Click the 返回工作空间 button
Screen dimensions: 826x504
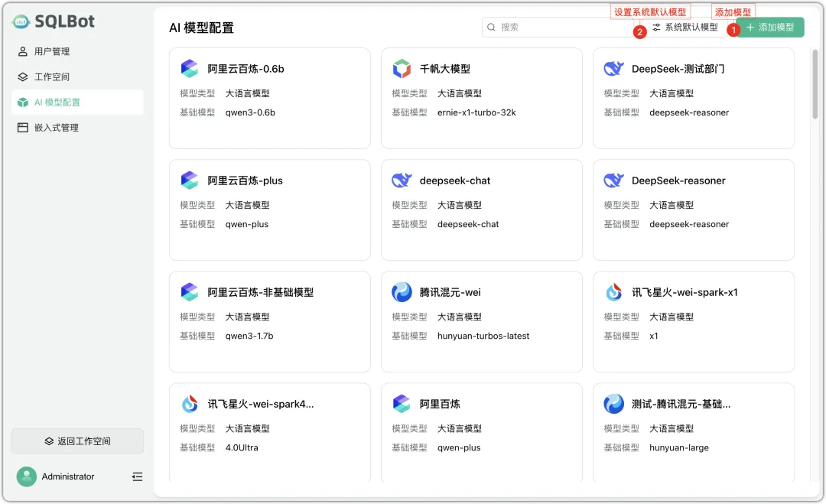click(x=77, y=441)
